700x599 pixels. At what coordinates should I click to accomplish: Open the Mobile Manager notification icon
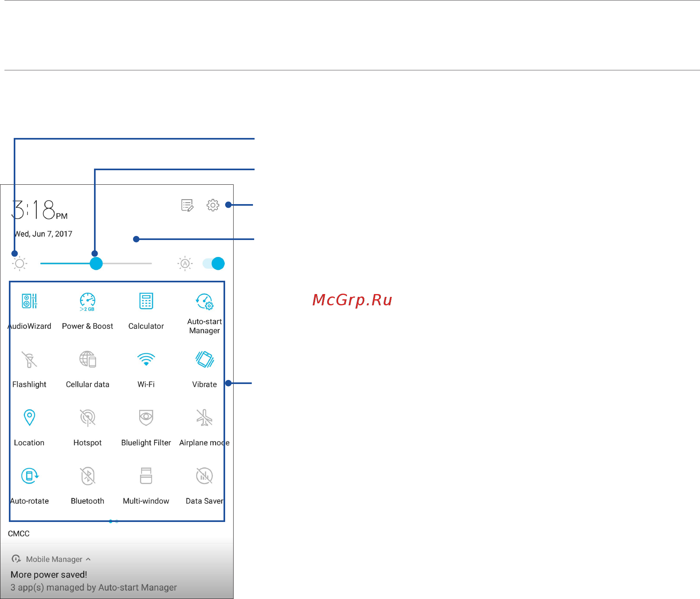16,559
